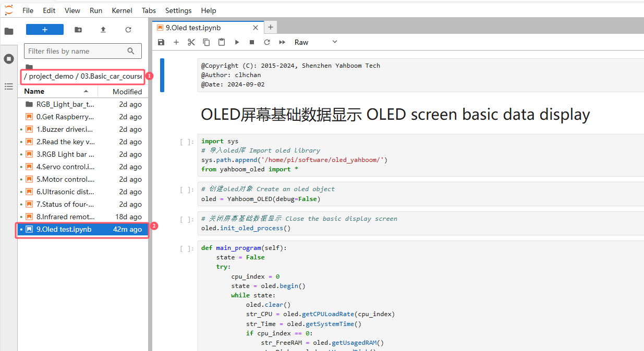Click 03.Basic_car_course in the breadcrumb
The height and width of the screenshot is (351, 644).
(x=111, y=76)
